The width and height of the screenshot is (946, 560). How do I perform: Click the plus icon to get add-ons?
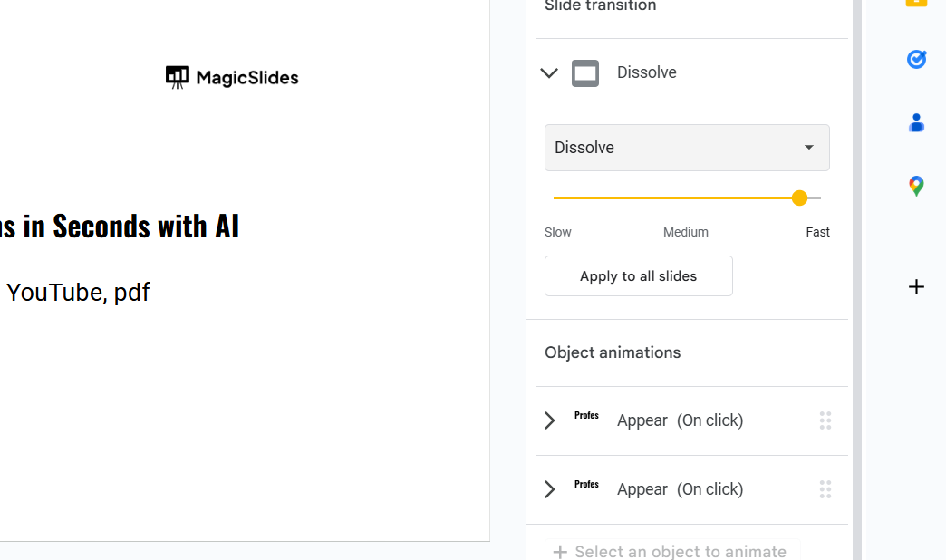click(916, 287)
